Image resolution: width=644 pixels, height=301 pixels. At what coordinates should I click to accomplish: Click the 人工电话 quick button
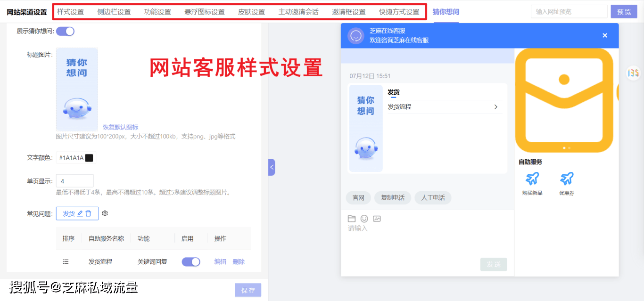pos(433,198)
